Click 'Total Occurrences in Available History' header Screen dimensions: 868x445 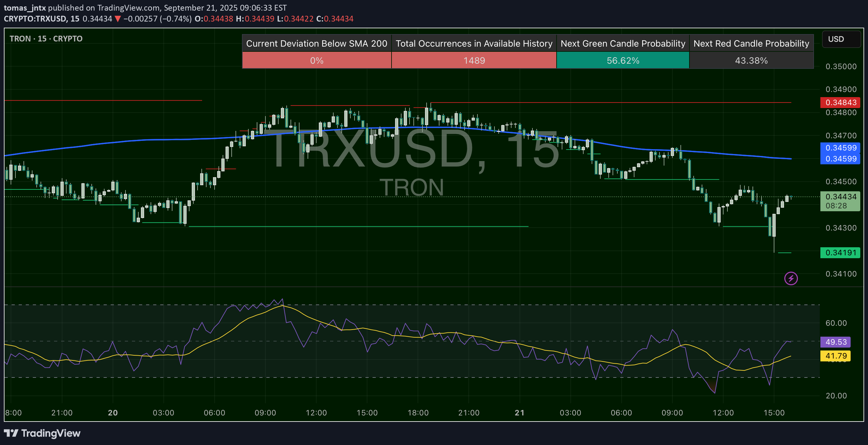(x=474, y=43)
